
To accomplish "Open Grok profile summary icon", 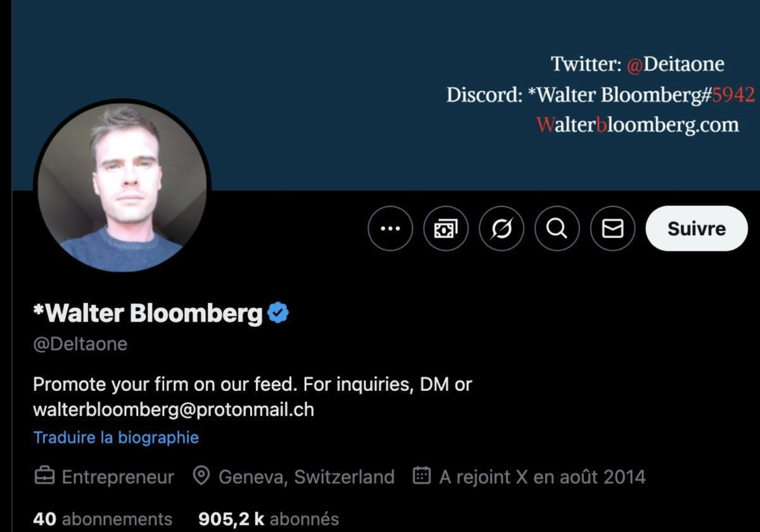I will click(x=502, y=229).
